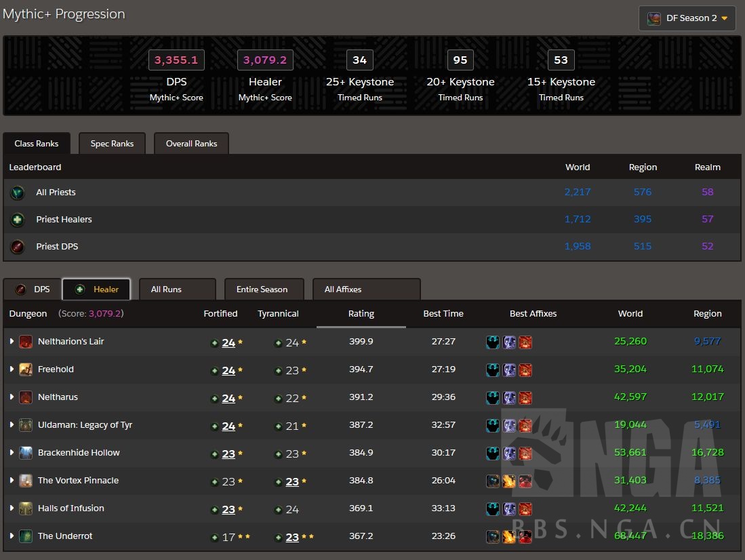The height and width of the screenshot is (560, 745).
Task: Open the Entire Season filter
Action: pyautogui.click(x=263, y=289)
